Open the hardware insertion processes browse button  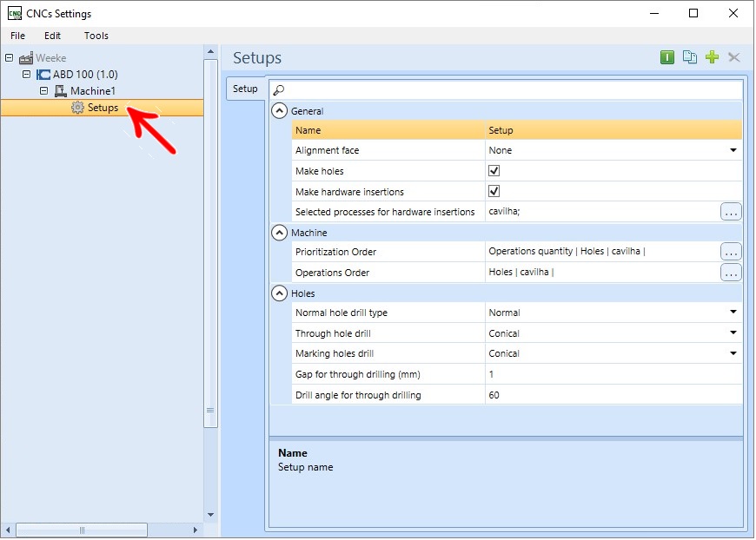click(731, 212)
